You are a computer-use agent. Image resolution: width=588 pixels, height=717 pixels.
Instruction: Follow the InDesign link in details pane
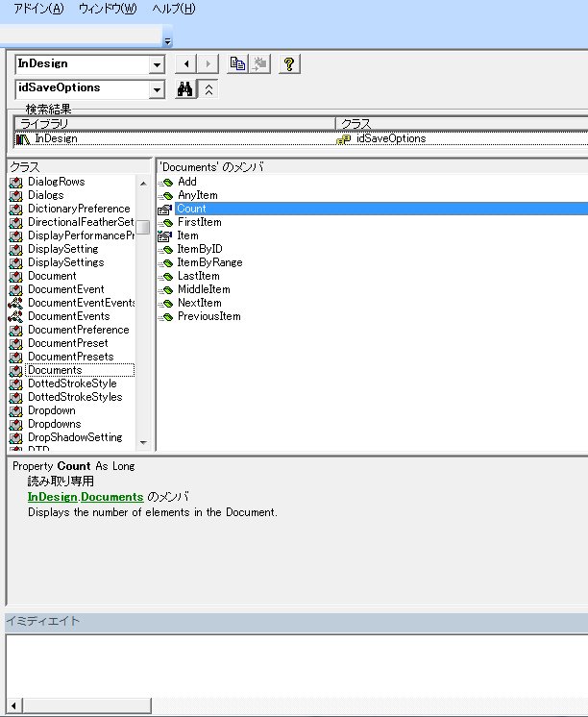[x=52, y=497]
